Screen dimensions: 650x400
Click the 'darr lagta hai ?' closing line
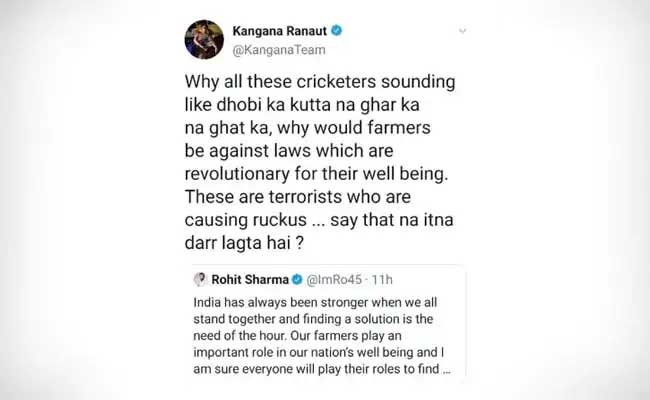click(244, 243)
